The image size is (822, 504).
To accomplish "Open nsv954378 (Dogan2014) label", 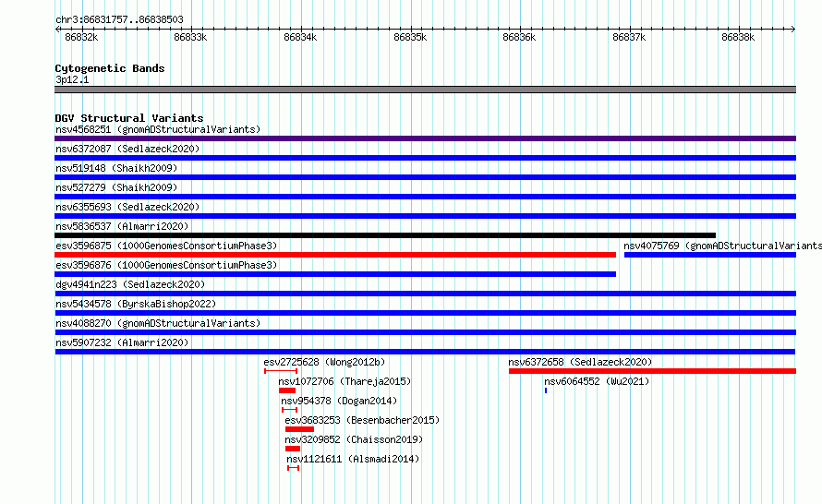I will (x=339, y=401).
